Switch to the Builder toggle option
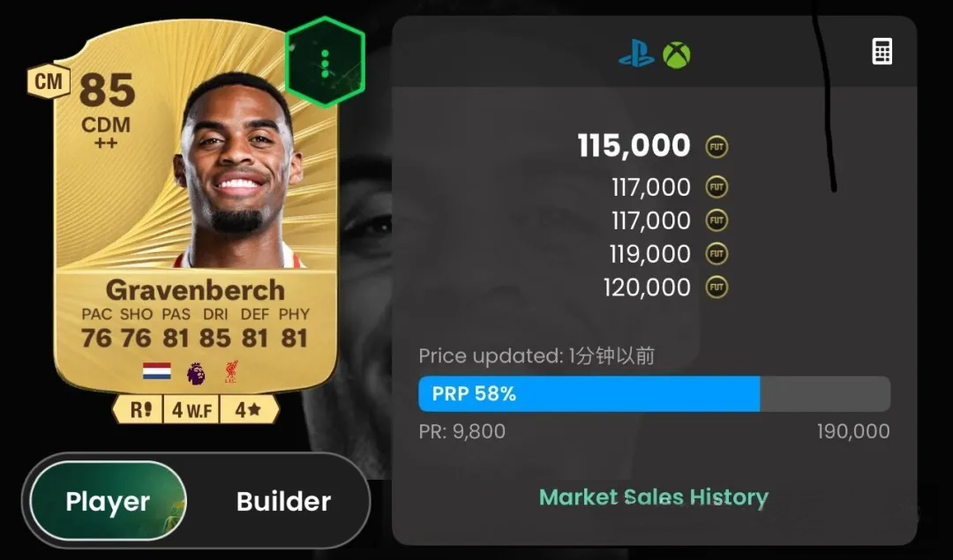Image resolution: width=953 pixels, height=560 pixels. (x=284, y=501)
